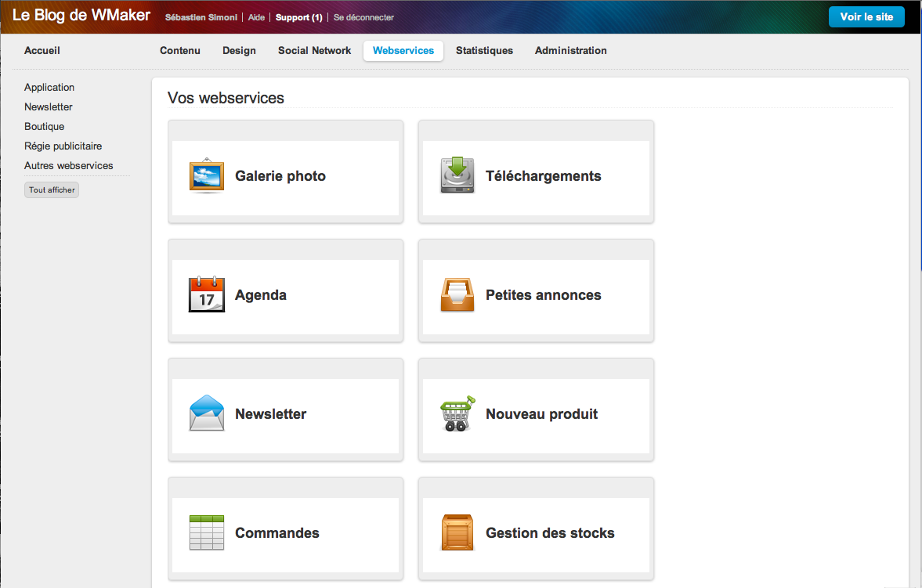Open the Support (1) link
922x588 pixels.
(x=298, y=17)
